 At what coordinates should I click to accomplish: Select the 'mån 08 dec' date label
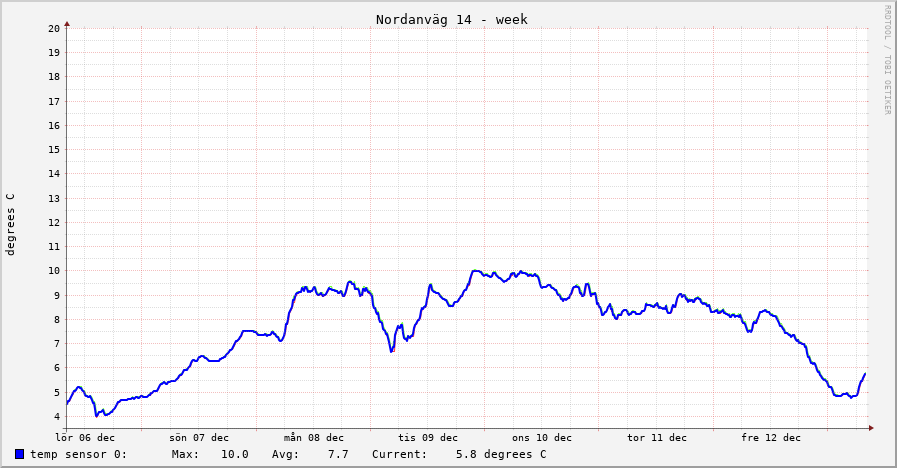pos(313,437)
